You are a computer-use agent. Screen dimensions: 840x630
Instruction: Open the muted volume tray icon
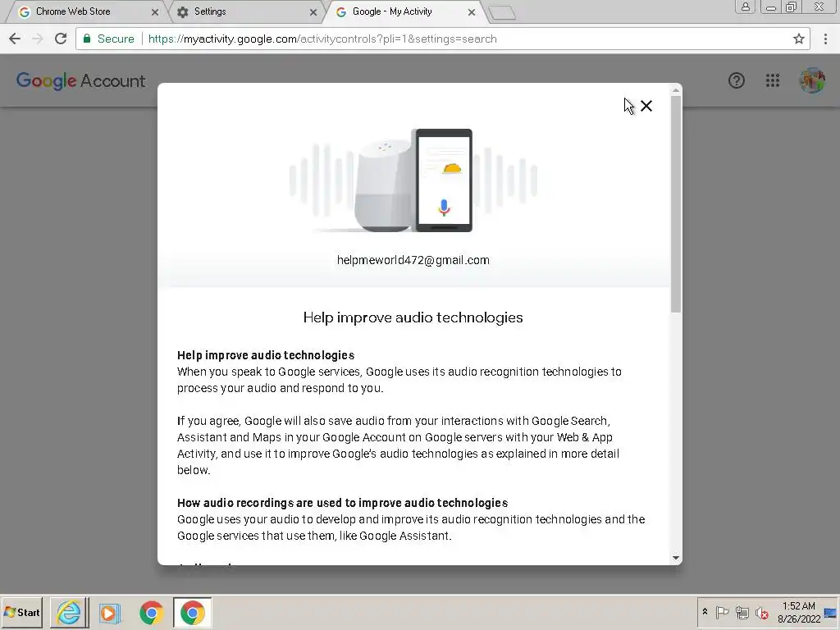[x=762, y=612]
